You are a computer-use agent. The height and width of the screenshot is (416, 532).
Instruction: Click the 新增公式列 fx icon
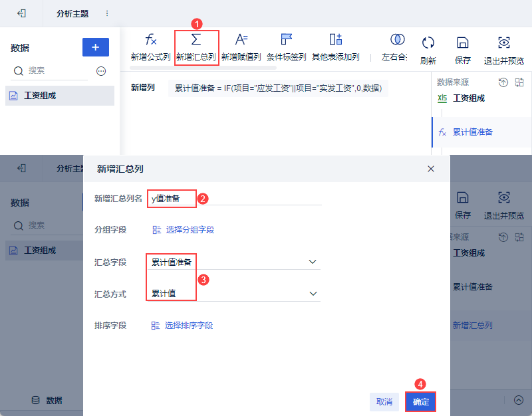(151, 40)
